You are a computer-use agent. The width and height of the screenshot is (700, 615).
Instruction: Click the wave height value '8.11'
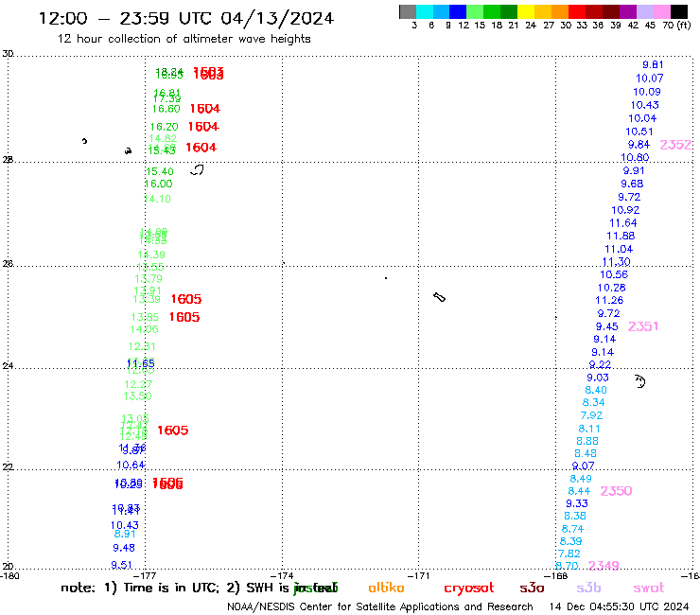click(x=589, y=429)
